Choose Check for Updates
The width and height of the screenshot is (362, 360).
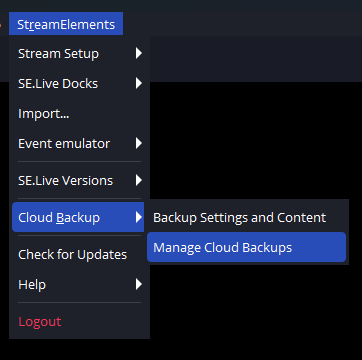(x=78, y=255)
